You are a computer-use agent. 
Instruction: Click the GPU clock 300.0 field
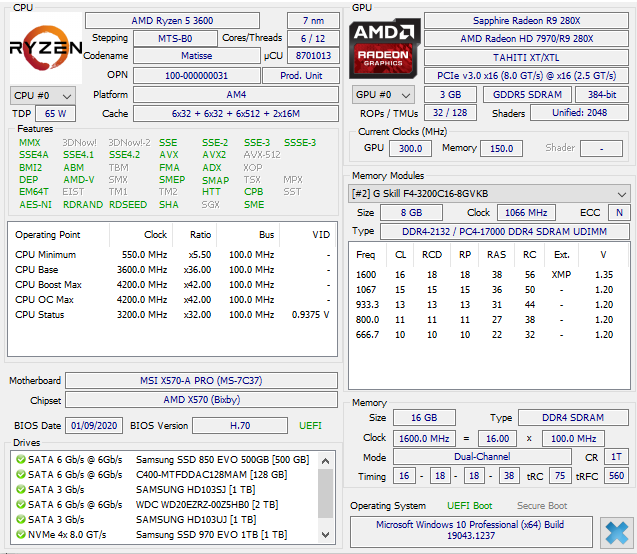tap(410, 149)
